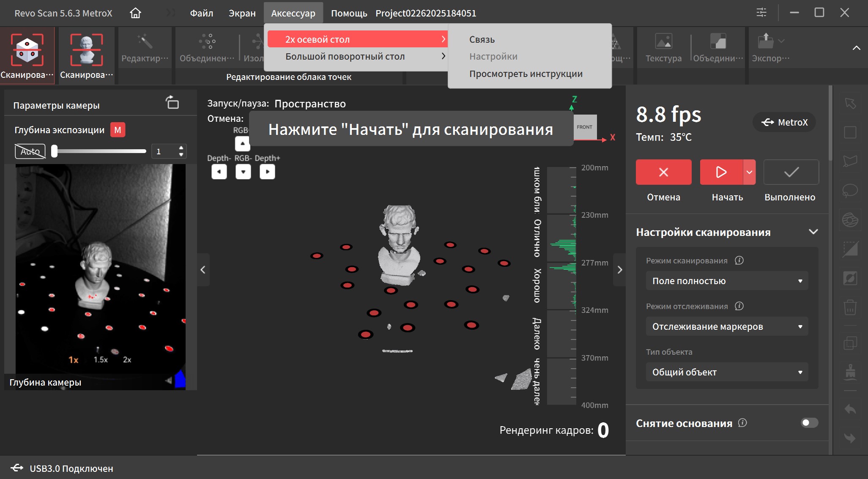Click the title bar settings sliders icon
Screen dimensions: 868x479
click(x=761, y=13)
